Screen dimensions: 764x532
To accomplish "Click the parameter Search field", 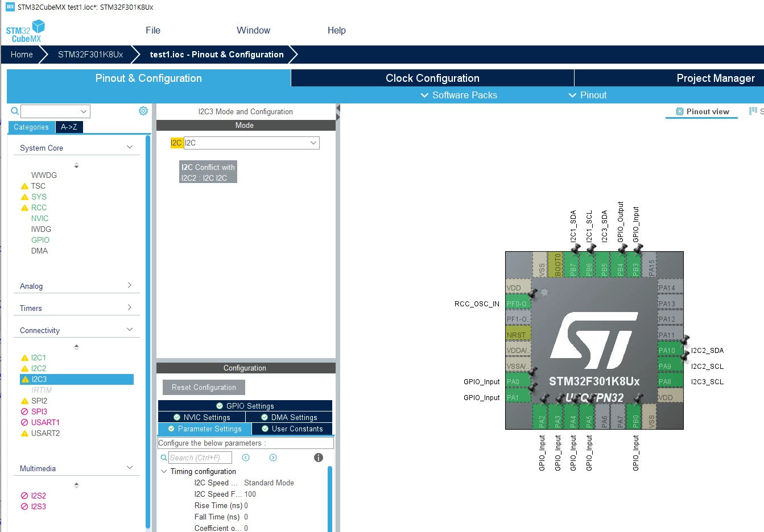I will pyautogui.click(x=200, y=458).
